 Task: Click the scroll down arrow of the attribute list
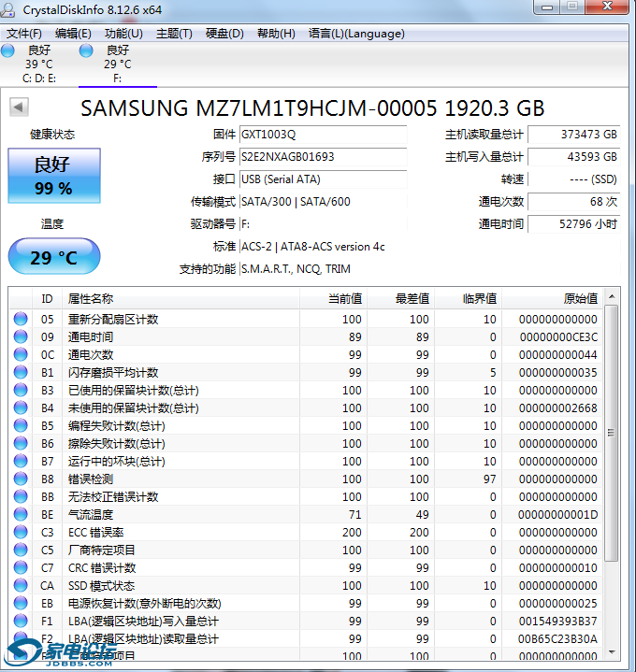tap(612, 651)
